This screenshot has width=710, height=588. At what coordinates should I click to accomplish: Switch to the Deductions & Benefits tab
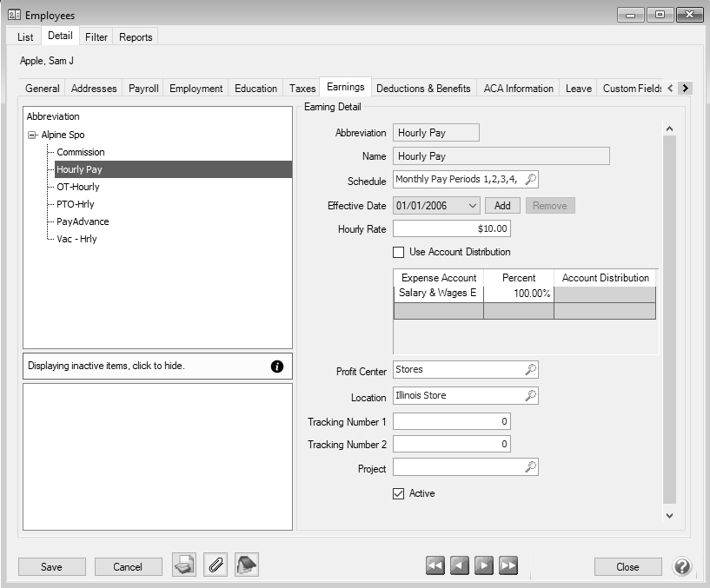pyautogui.click(x=423, y=88)
